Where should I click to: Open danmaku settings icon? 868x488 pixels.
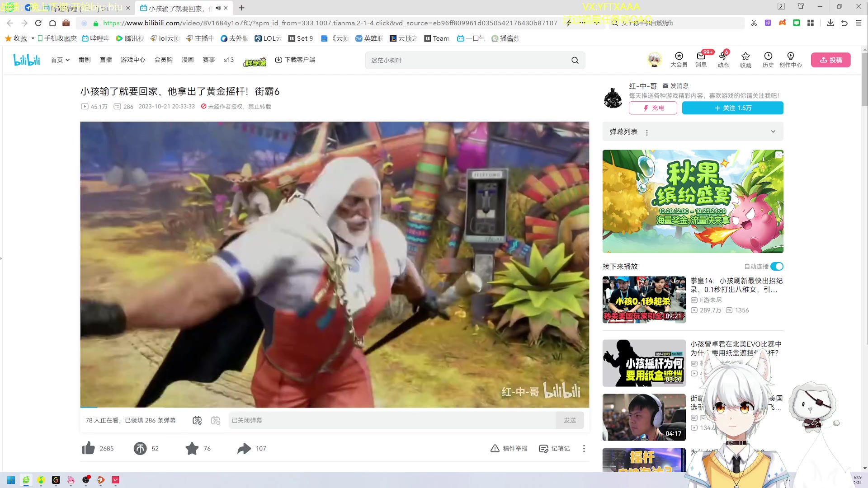(216, 420)
